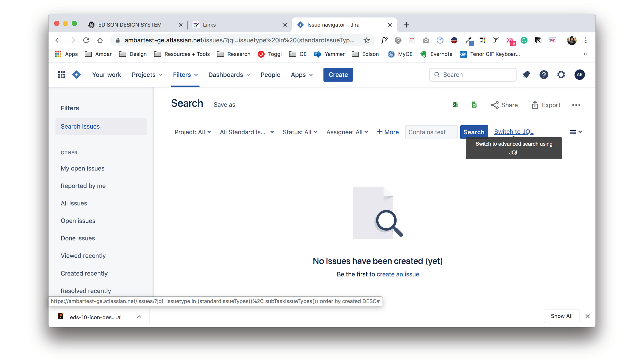644x362 pixels.
Task: Click the blue Search button in filters
Action: click(x=474, y=132)
